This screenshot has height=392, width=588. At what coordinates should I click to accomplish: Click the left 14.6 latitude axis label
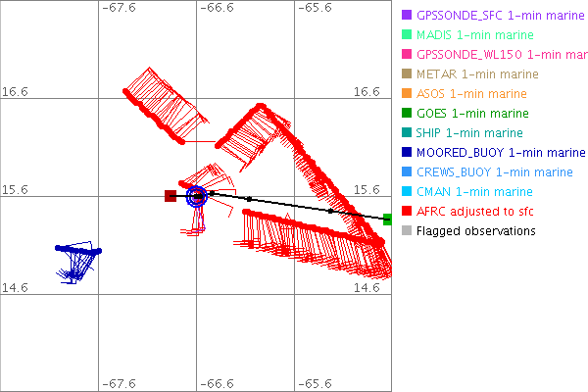[x=17, y=288]
